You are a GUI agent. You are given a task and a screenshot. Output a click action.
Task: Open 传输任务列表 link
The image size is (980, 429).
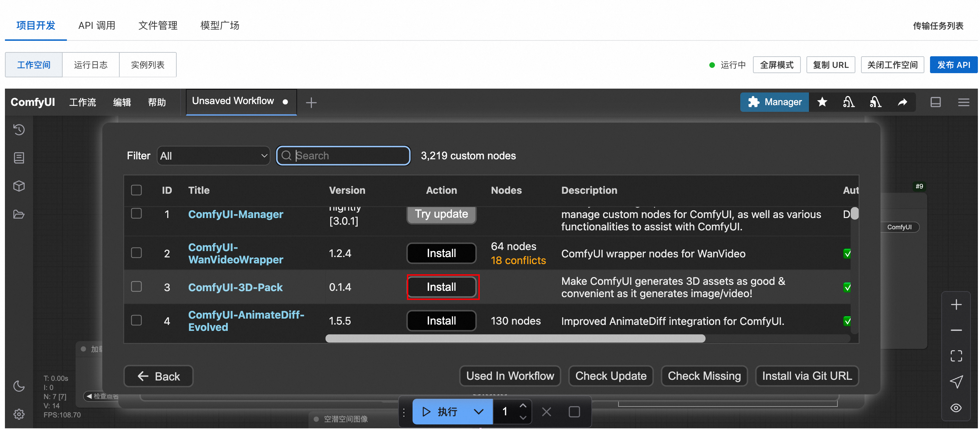click(x=938, y=26)
